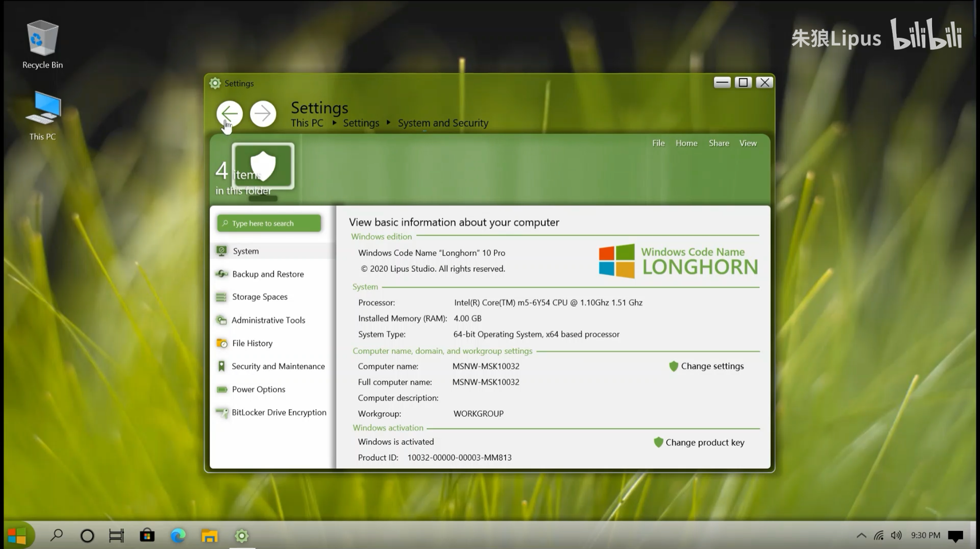
Task: Select Storage Spaces sidebar item
Action: coord(260,297)
